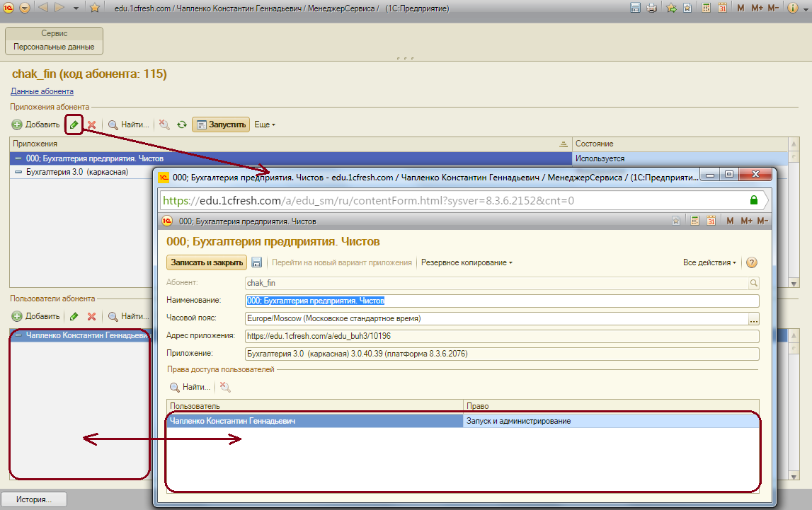This screenshot has width=812, height=510.
Task: Open Персональные данные section
Action: [x=54, y=47]
